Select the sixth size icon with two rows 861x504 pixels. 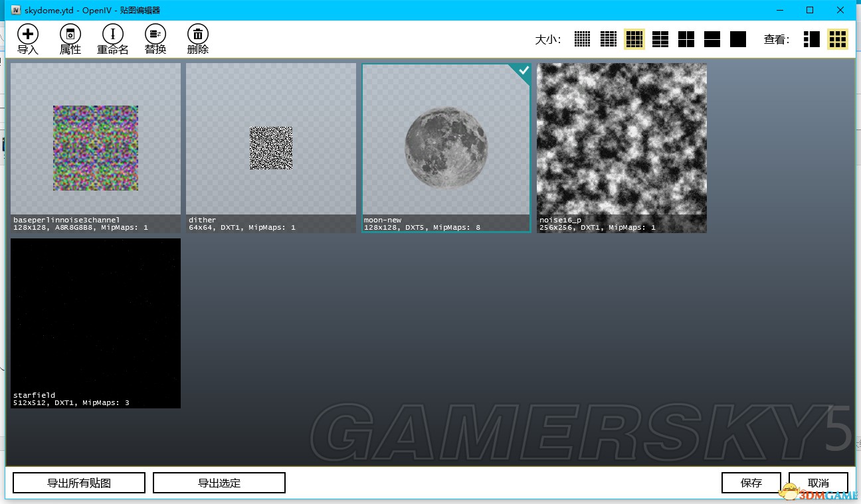tap(712, 39)
